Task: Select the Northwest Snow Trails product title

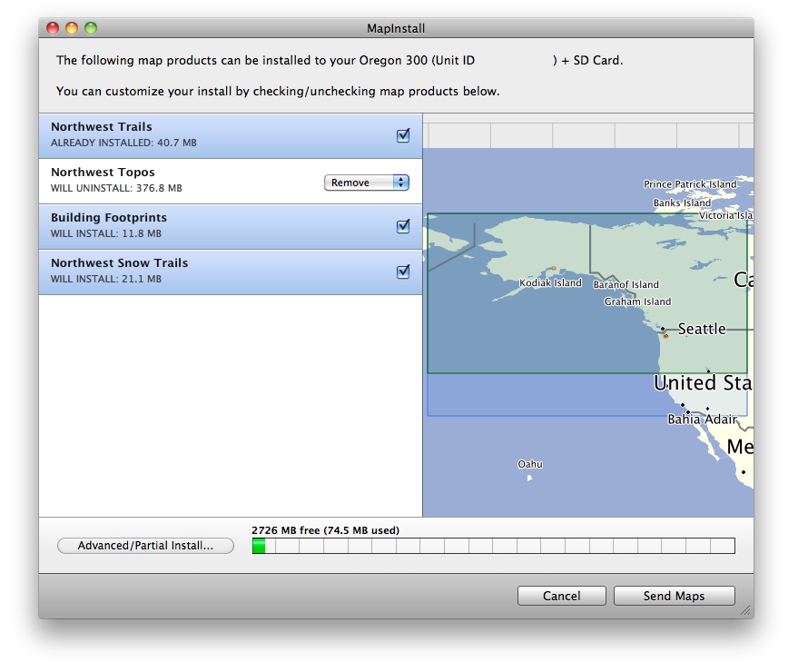Action: point(120,263)
